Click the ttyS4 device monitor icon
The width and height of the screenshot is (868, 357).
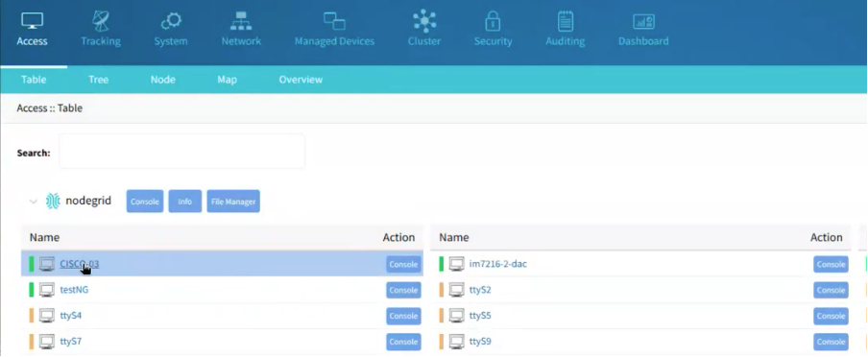click(47, 316)
